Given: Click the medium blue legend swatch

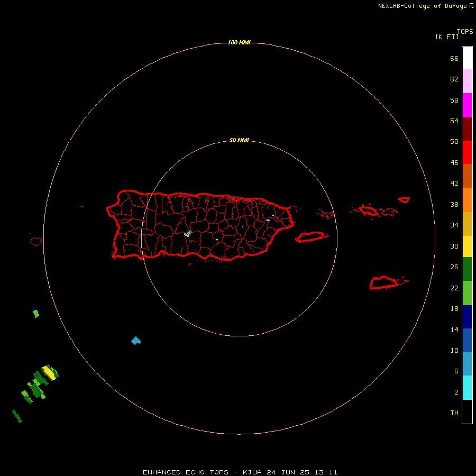Looking at the screenshot, I should click(x=467, y=340).
